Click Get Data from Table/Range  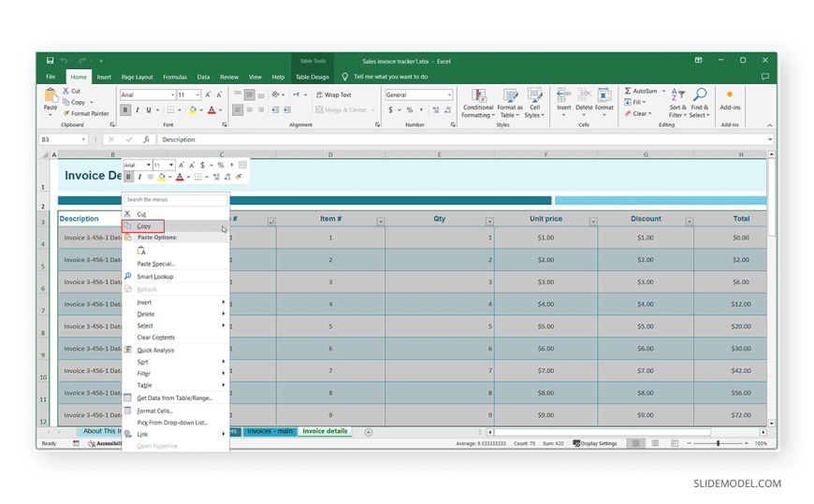point(176,398)
